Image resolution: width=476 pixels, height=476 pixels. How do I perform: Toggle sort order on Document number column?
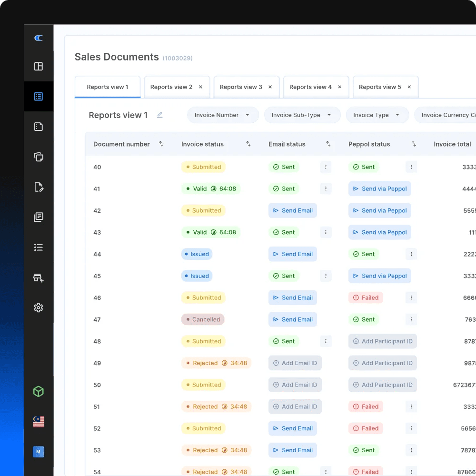[x=161, y=144]
